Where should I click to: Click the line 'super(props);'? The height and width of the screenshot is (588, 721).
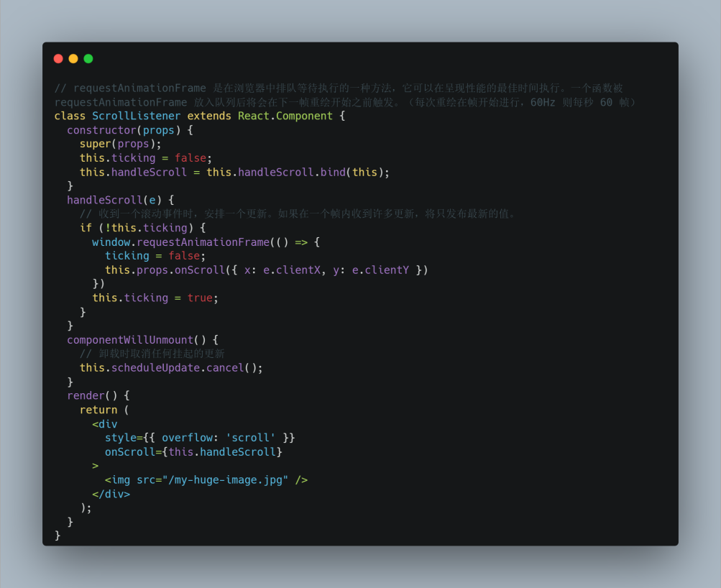pyautogui.click(x=121, y=144)
